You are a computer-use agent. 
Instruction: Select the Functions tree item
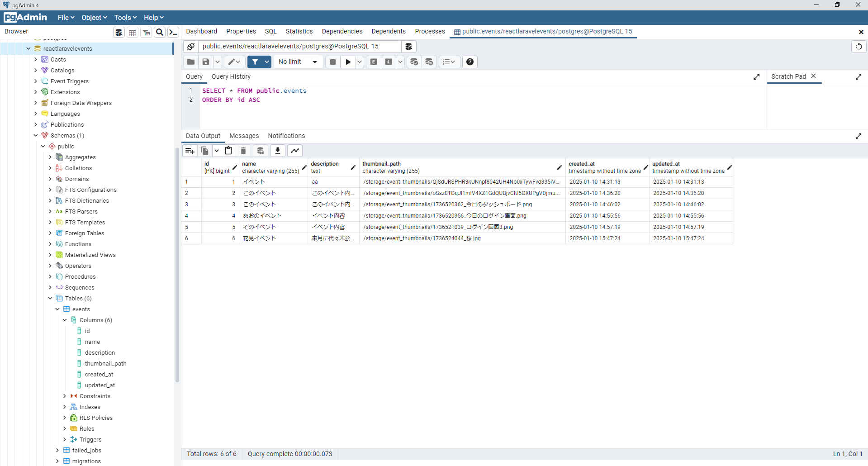point(78,244)
